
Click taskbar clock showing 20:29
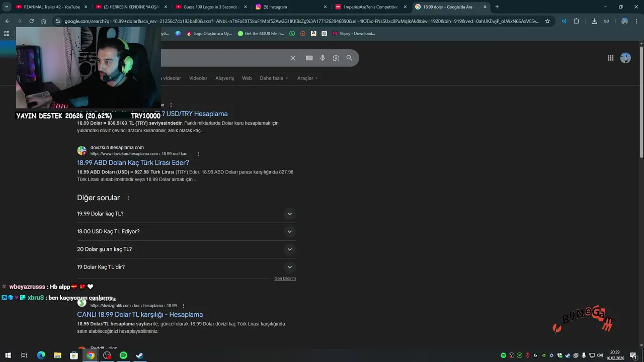tap(615, 355)
